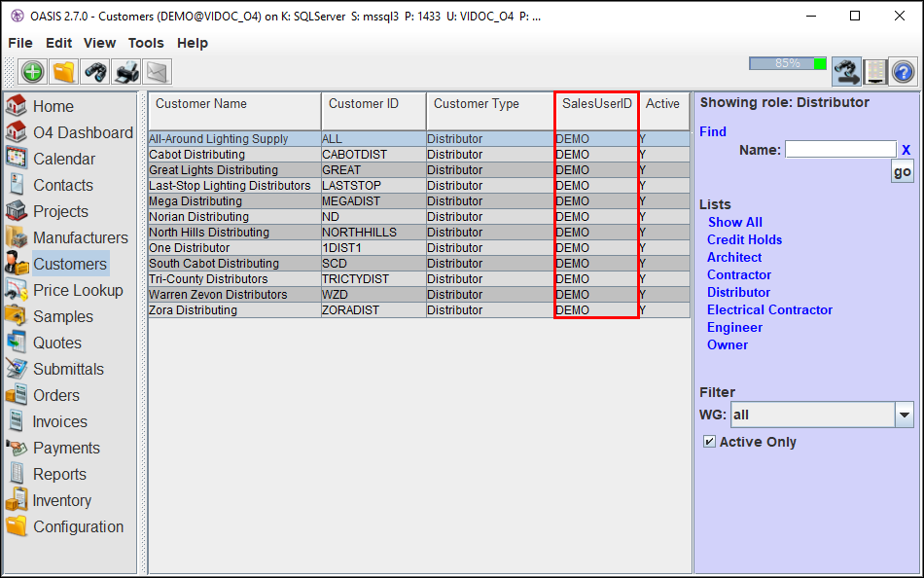Open the Edit menu
924x578 pixels.
[59, 43]
